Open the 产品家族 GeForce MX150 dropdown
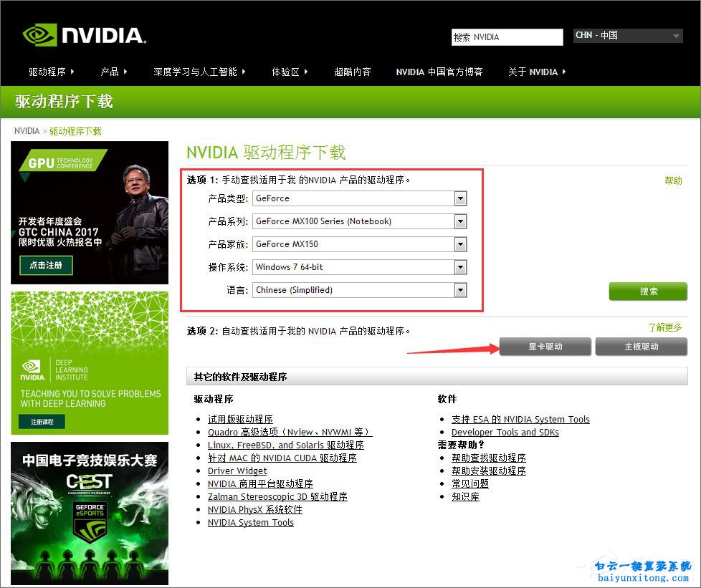This screenshot has height=588, width=701. (x=360, y=244)
